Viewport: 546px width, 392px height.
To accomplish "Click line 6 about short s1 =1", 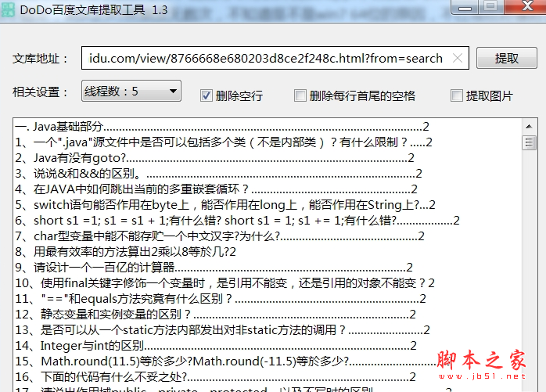I will 237,221.
